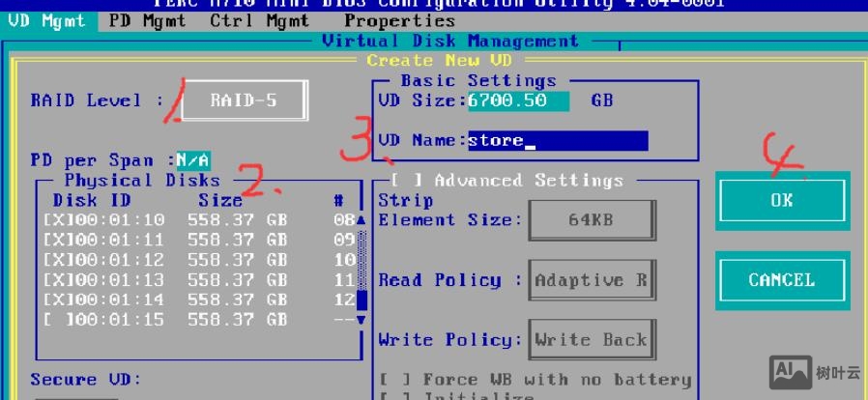Open the RAID Level selector showing RAID-5
Screen dimensions: 868x400
point(244,100)
